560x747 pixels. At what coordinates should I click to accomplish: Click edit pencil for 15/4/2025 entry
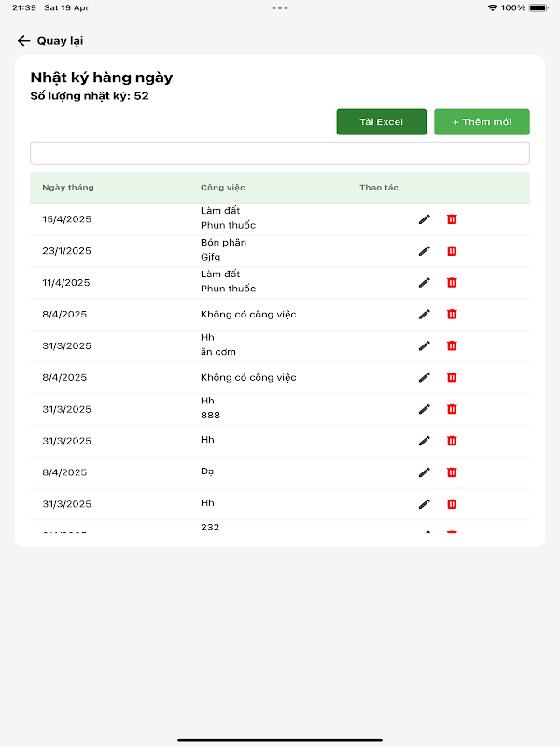425,219
